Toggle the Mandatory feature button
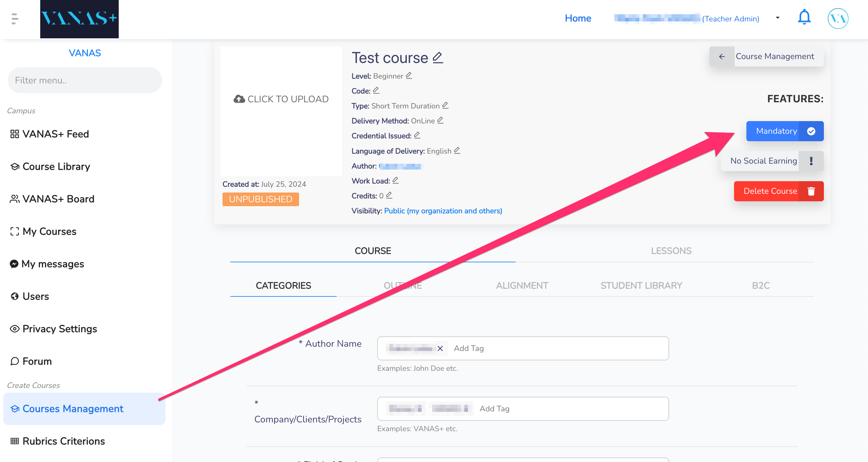868x462 pixels. coord(784,131)
